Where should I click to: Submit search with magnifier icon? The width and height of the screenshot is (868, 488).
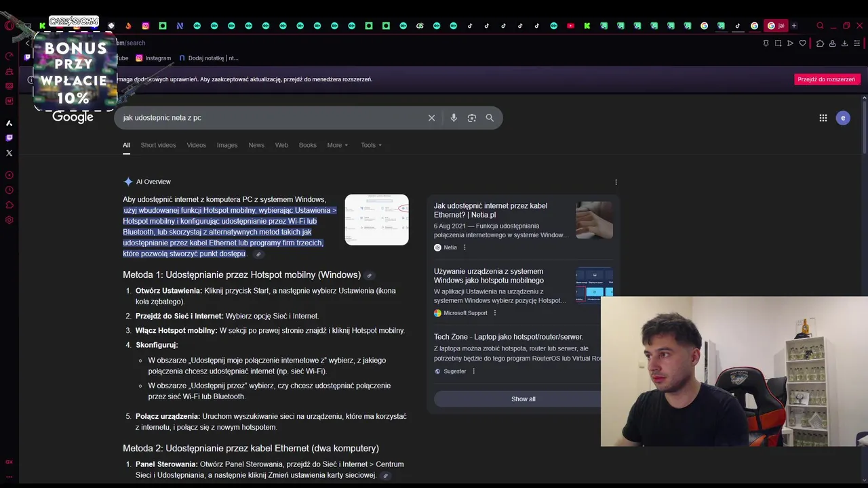click(490, 118)
